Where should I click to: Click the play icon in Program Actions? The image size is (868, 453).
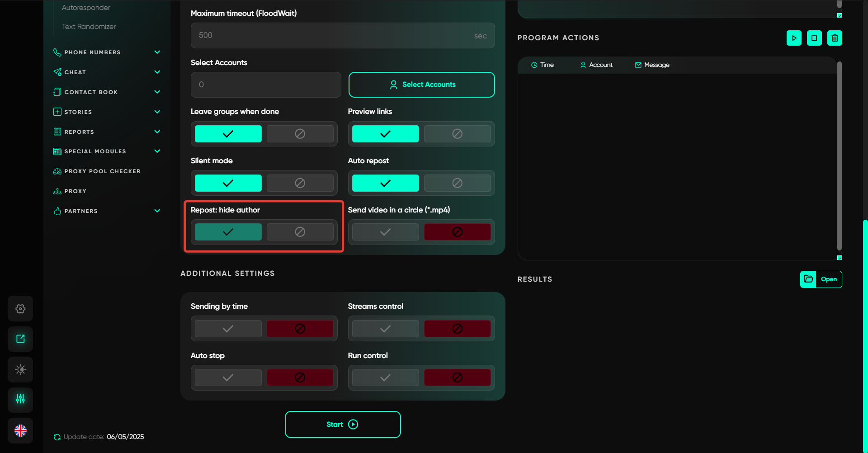(794, 38)
